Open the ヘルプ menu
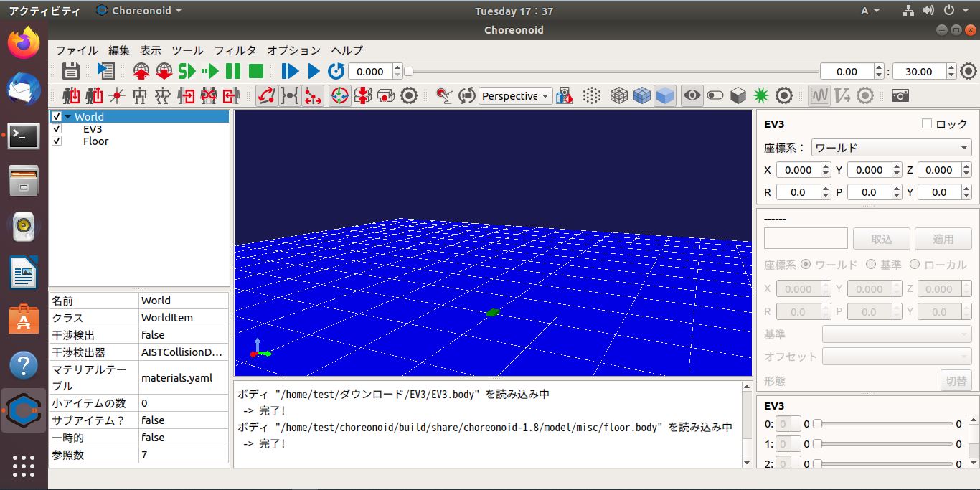The image size is (980, 490). pyautogui.click(x=347, y=50)
